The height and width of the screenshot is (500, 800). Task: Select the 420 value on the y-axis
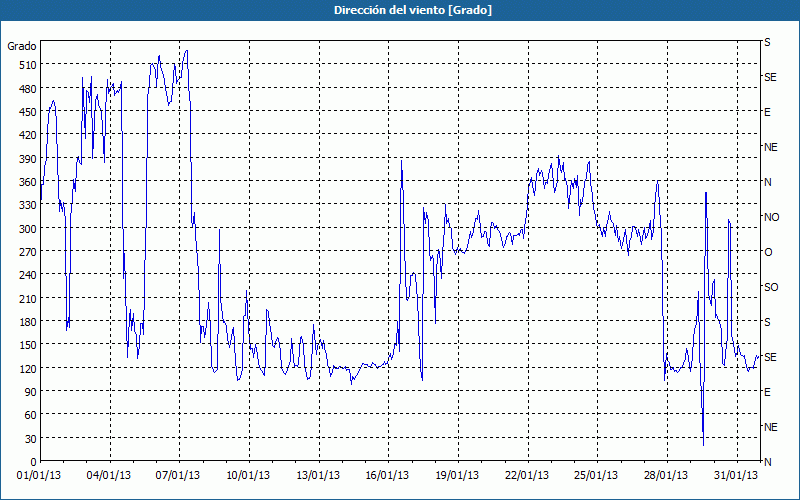[x=28, y=135]
